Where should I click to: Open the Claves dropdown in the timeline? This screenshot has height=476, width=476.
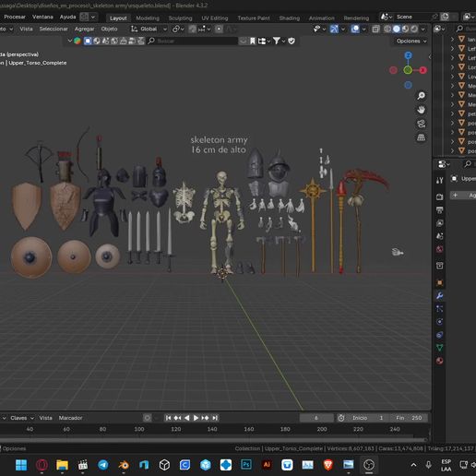point(22,418)
